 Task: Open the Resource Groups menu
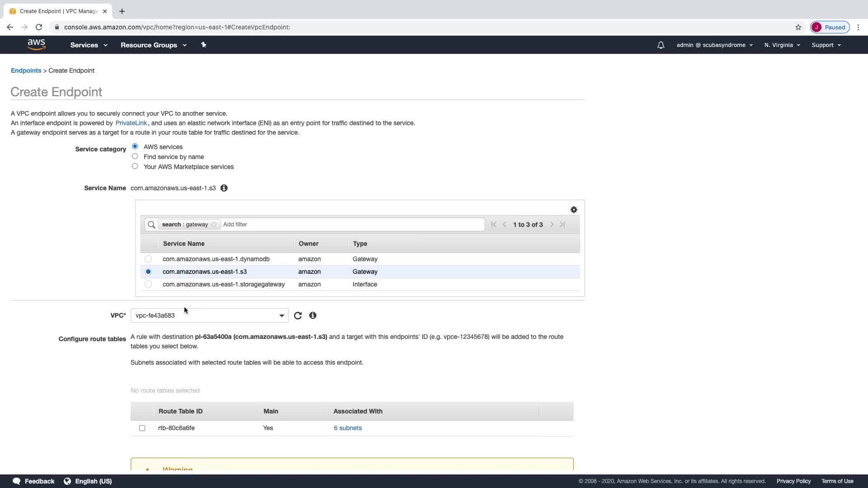[x=153, y=45]
